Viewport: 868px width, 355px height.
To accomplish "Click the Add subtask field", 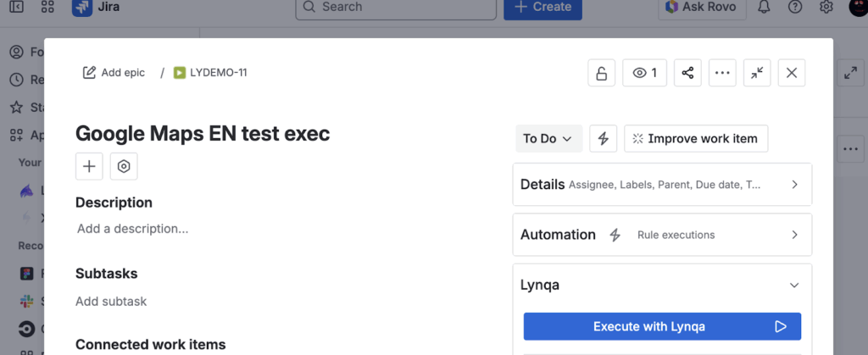I will [111, 302].
